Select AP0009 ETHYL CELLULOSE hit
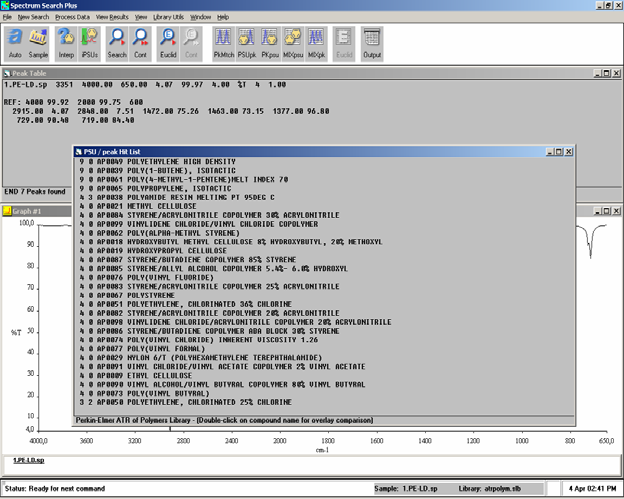The image size is (624, 499). coord(135,375)
